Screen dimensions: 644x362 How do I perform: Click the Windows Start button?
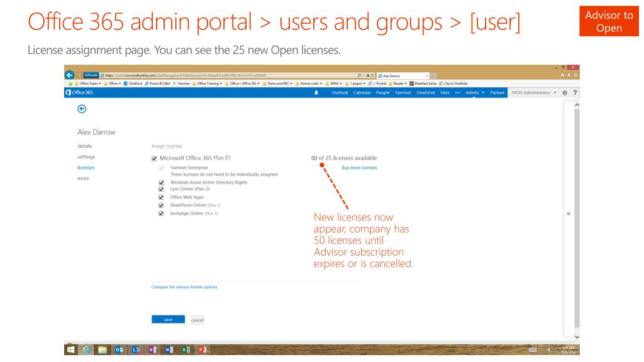click(70, 349)
